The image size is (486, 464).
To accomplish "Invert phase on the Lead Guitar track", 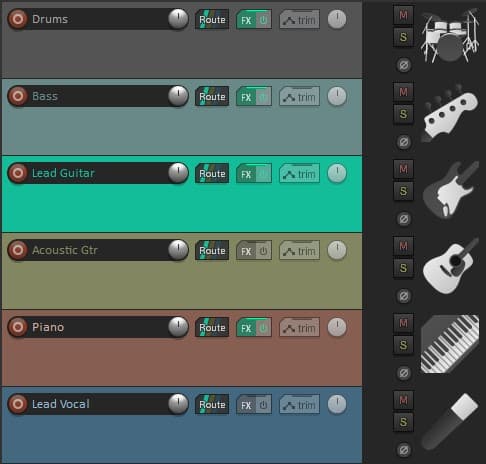I will click(404, 219).
